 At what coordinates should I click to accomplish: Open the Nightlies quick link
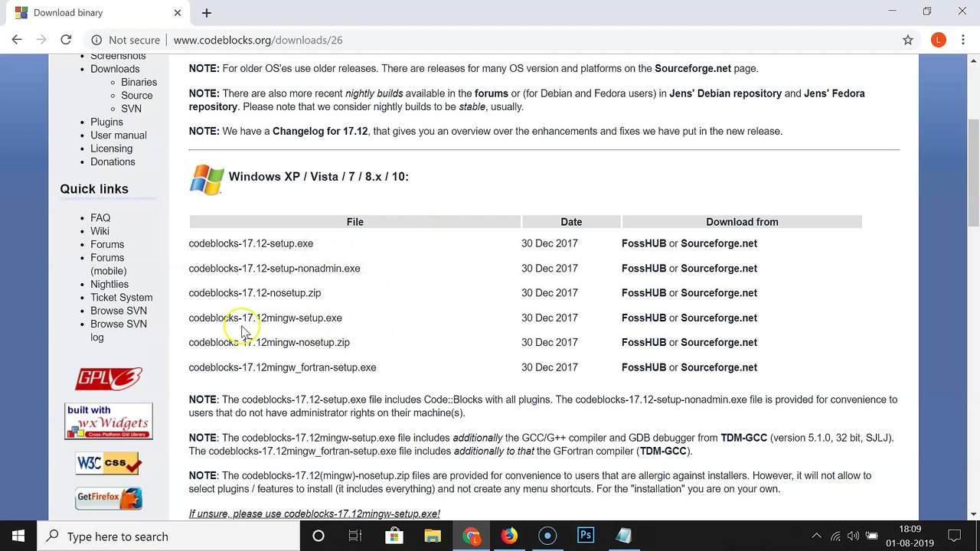point(109,284)
